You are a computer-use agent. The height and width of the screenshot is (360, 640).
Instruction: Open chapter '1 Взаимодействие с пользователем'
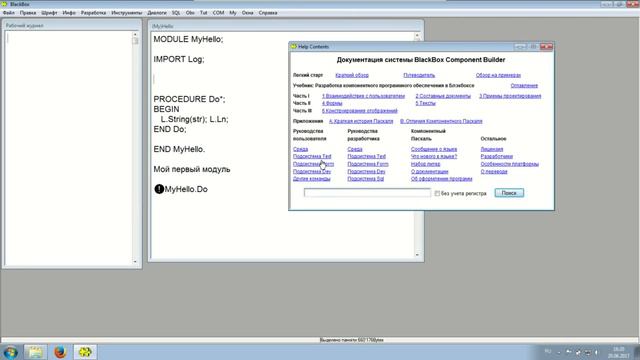(x=363, y=96)
